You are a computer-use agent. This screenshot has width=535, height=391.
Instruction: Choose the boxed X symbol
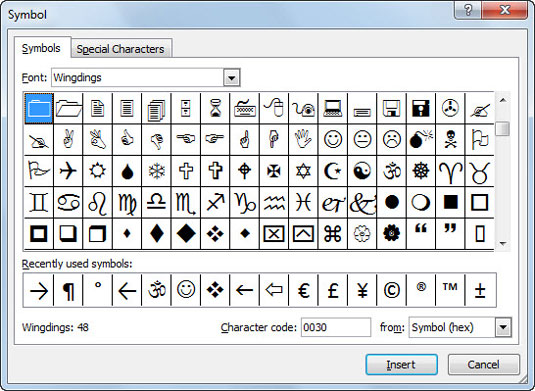[x=274, y=234]
